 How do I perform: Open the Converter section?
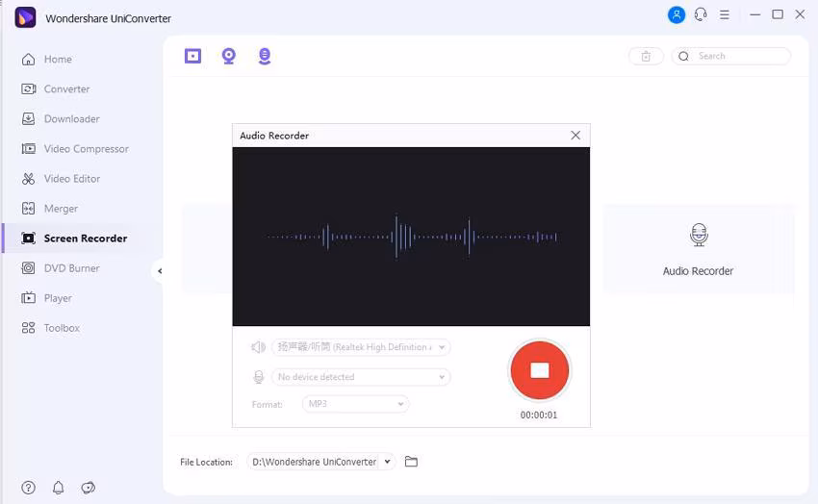pyautogui.click(x=56, y=89)
